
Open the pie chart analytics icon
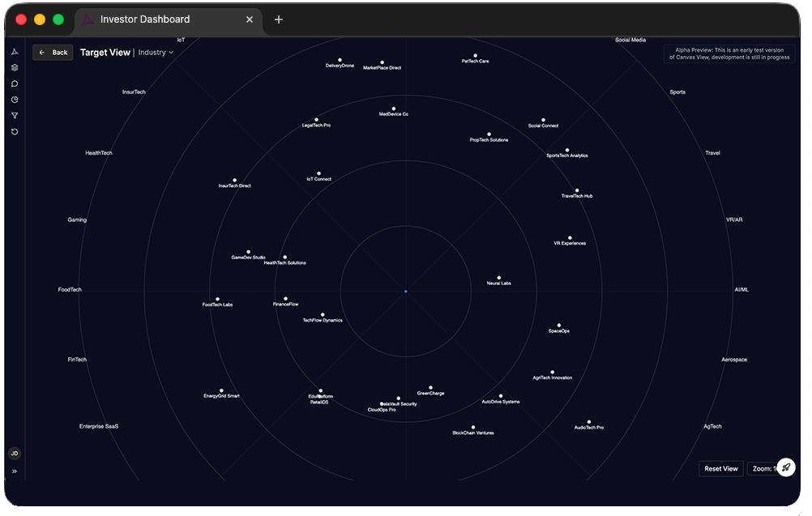[x=15, y=100]
